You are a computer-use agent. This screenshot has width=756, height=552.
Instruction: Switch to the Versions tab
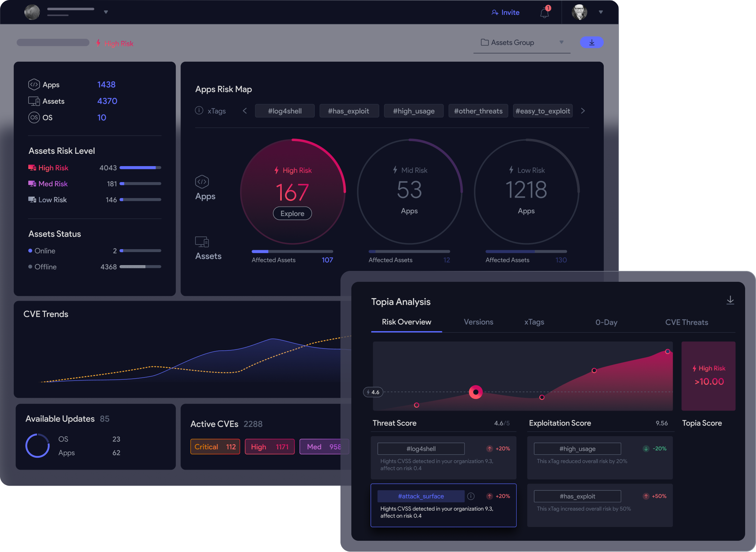click(478, 322)
